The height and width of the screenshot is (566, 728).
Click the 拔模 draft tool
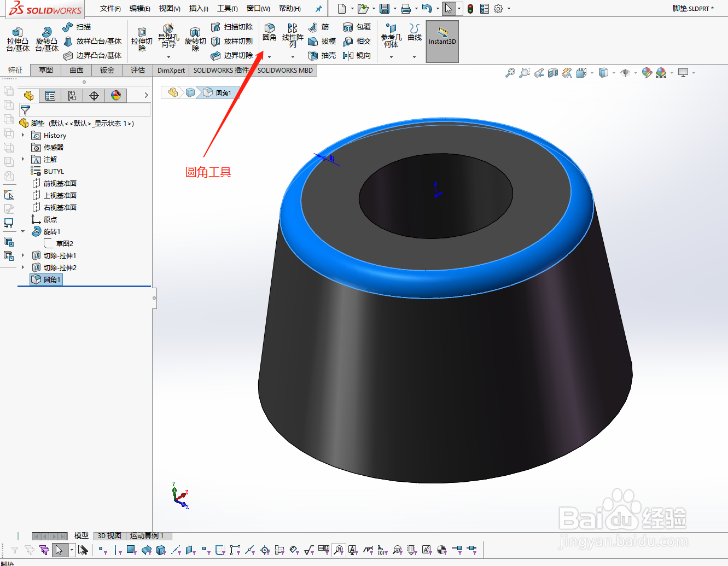click(x=322, y=41)
